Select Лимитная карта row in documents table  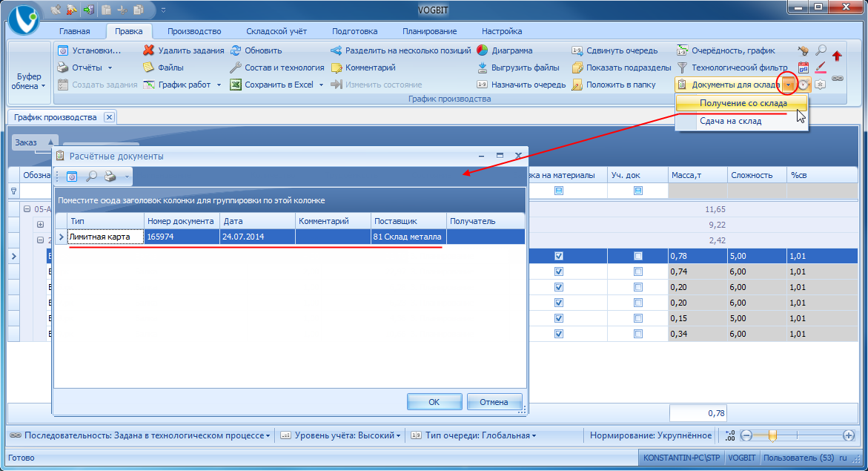[290, 237]
